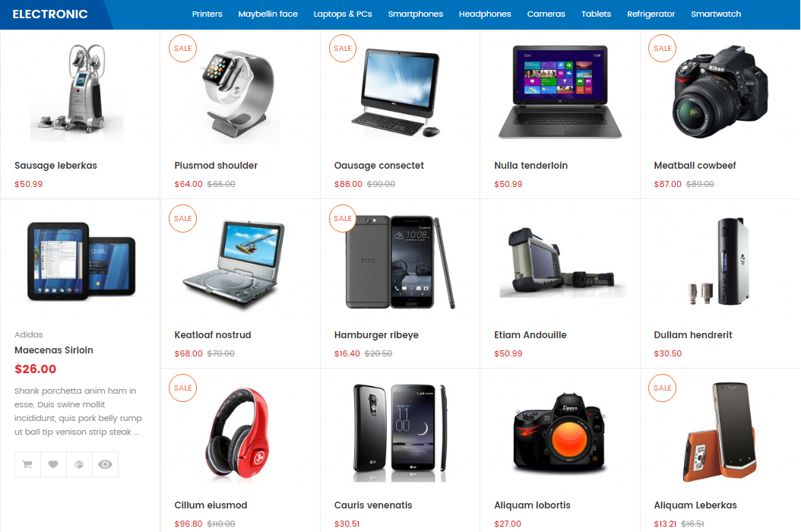Screen dimensions: 801x532
Task: Go to Smartphones menu
Action: pyautogui.click(x=415, y=14)
